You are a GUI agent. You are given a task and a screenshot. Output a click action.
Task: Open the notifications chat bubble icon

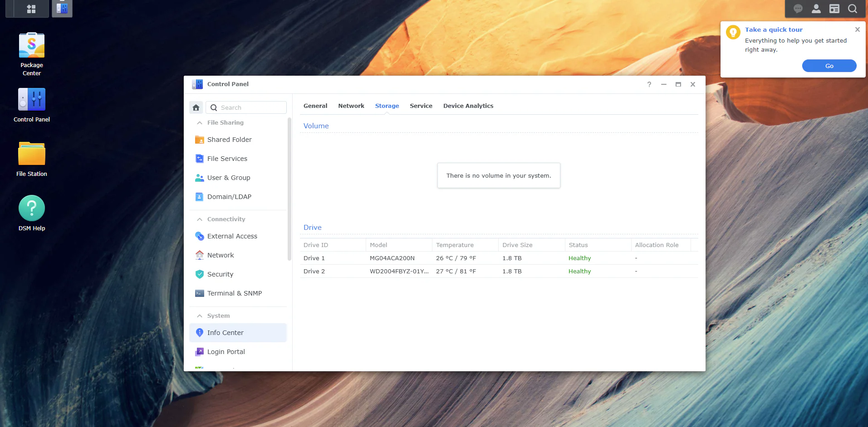[x=798, y=9]
